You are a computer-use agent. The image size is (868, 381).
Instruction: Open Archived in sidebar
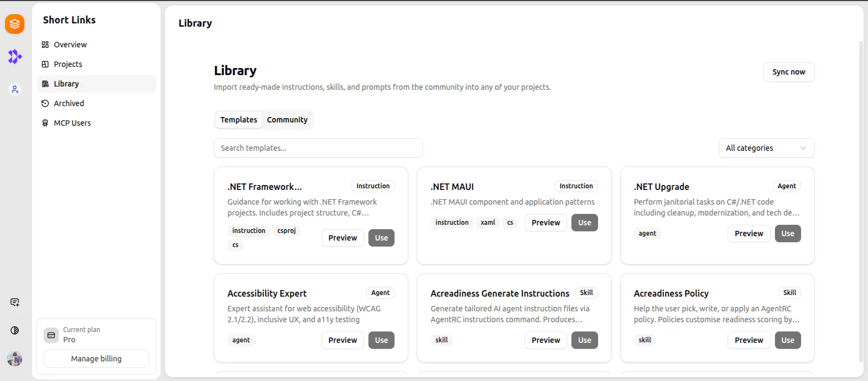96,103
